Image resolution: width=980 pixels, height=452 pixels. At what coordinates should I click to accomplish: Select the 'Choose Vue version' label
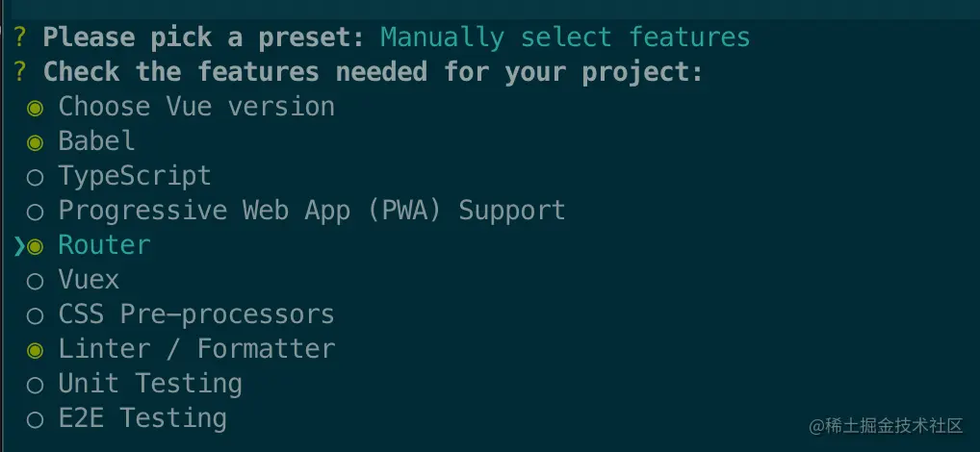197,107
